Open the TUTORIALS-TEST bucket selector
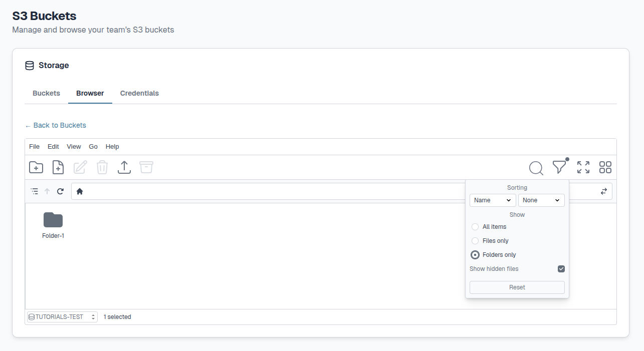Image resolution: width=644 pixels, height=351 pixels. coord(62,317)
